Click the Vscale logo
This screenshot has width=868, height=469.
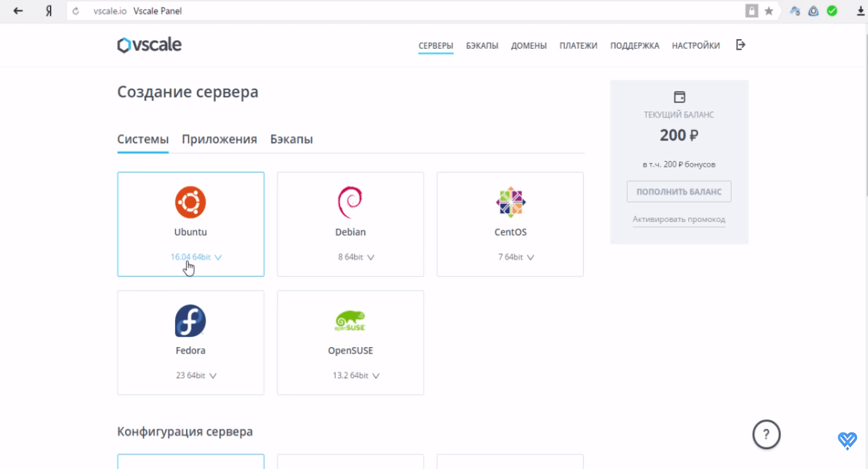pyautogui.click(x=149, y=45)
